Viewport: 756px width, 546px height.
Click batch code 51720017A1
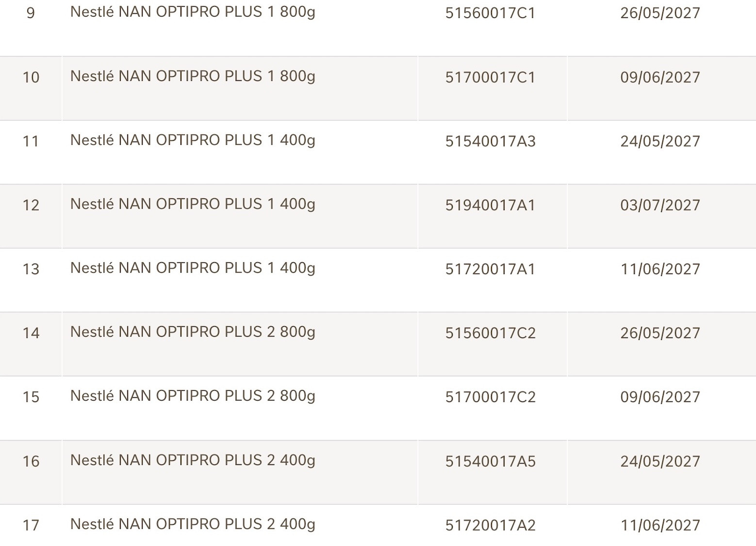tap(490, 269)
